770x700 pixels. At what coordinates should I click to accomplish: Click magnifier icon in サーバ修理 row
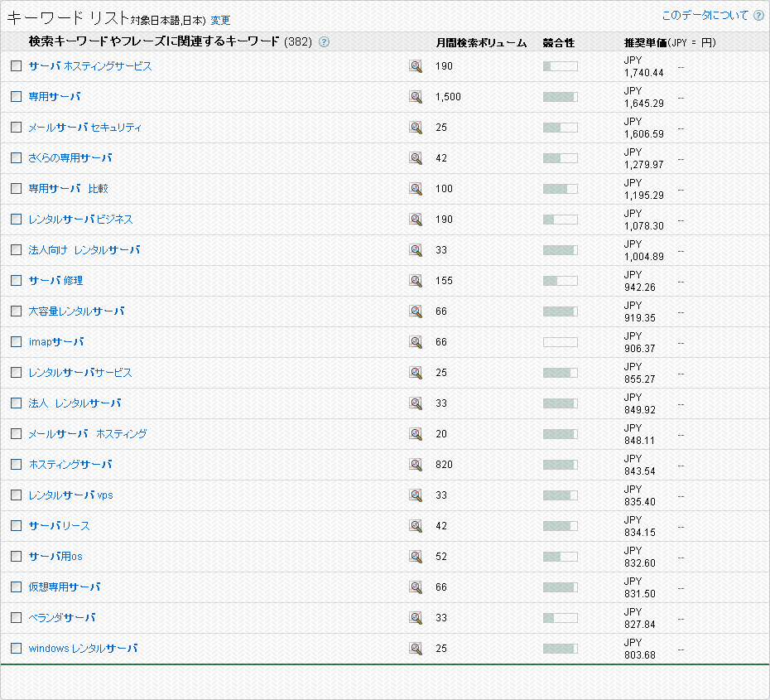tap(416, 281)
